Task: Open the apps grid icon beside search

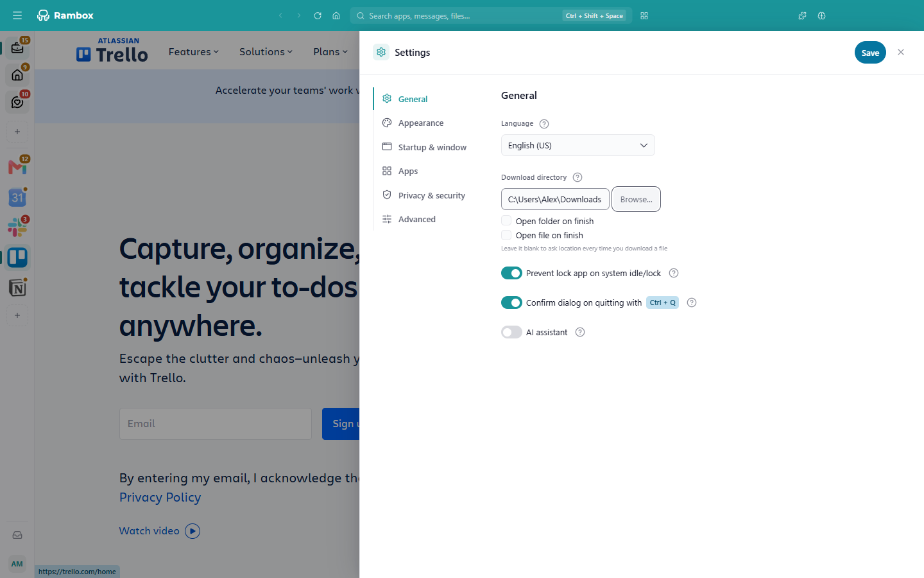Action: point(644,15)
